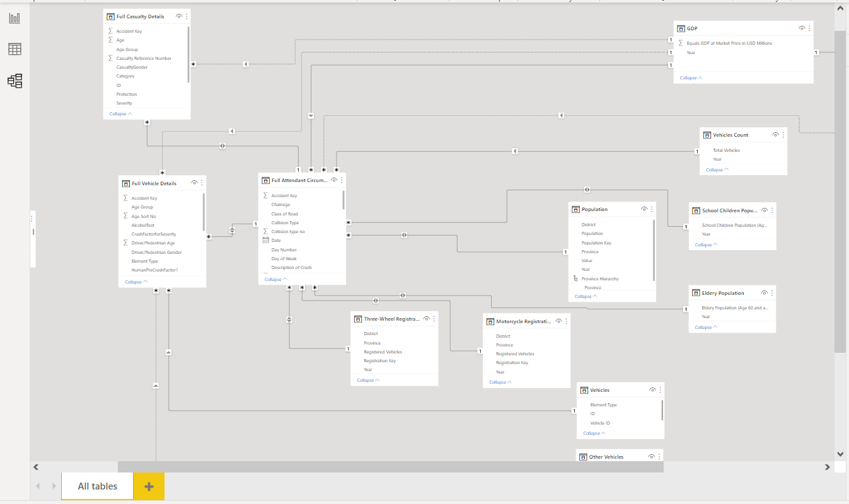Go to the previous layout tab arrow
The image size is (849, 504).
pos(38,486)
